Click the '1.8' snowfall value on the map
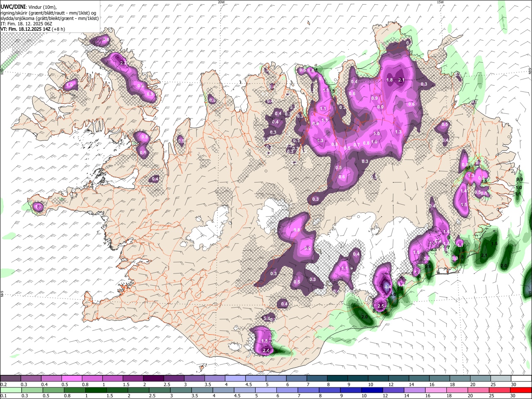Screen dimensions: 532x399 (x=389, y=80)
